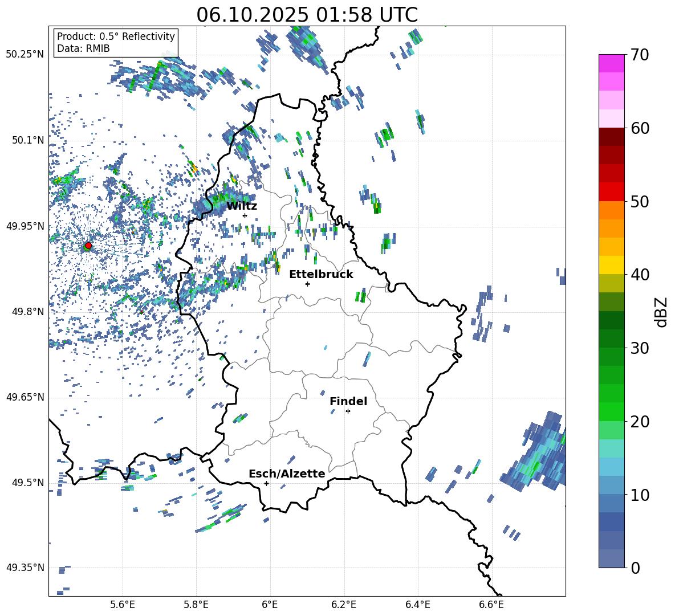Click the 60 tick on colorbar

(640, 128)
